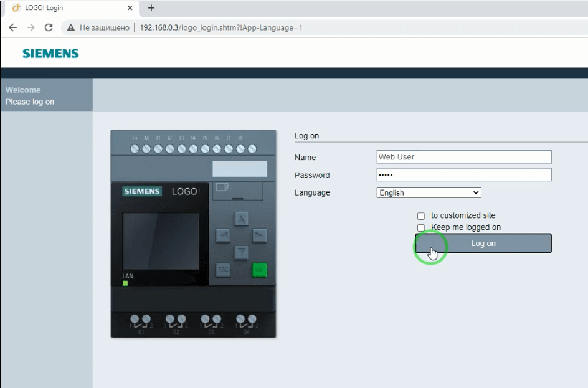
Task: Click the browser back arrow
Action: pos(12,27)
